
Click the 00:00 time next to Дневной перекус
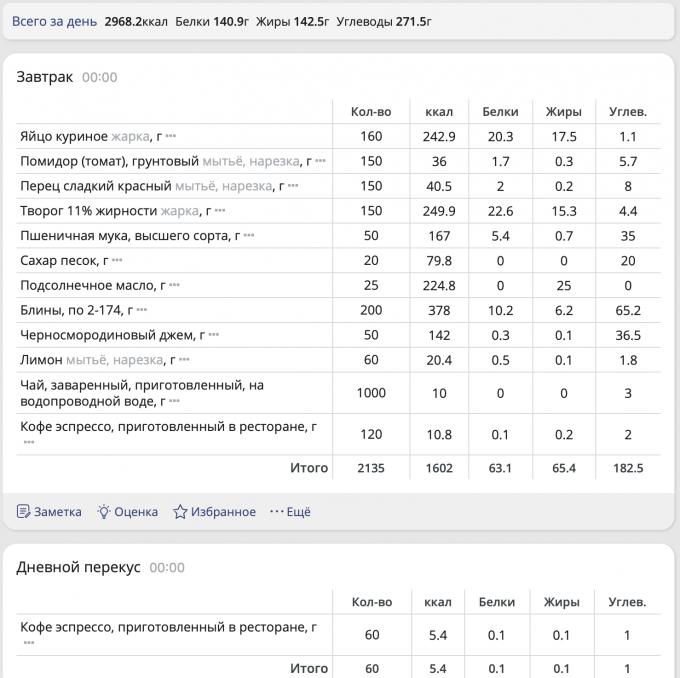tap(167, 567)
